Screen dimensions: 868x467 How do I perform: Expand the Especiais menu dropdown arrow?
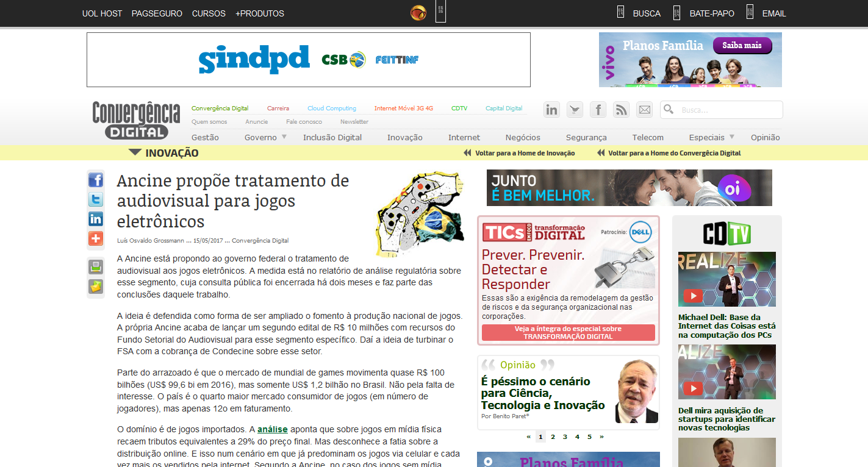pyautogui.click(x=732, y=137)
